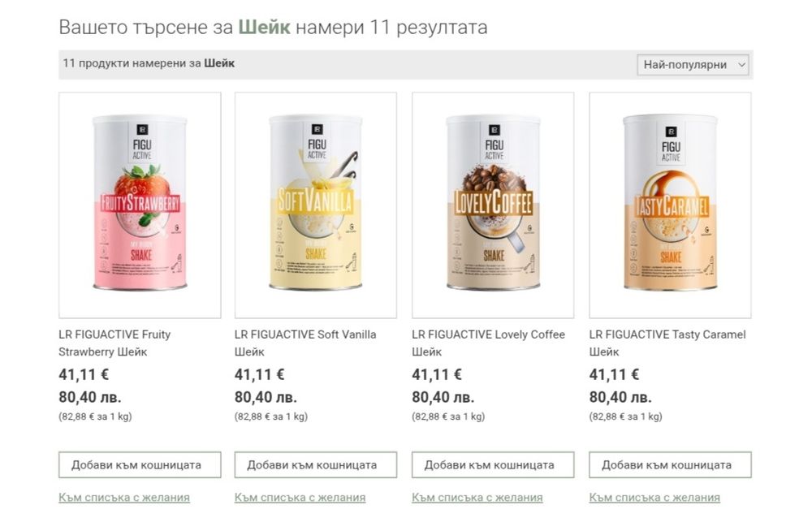Add Soft Vanilla shake to wishlist

tap(300, 497)
